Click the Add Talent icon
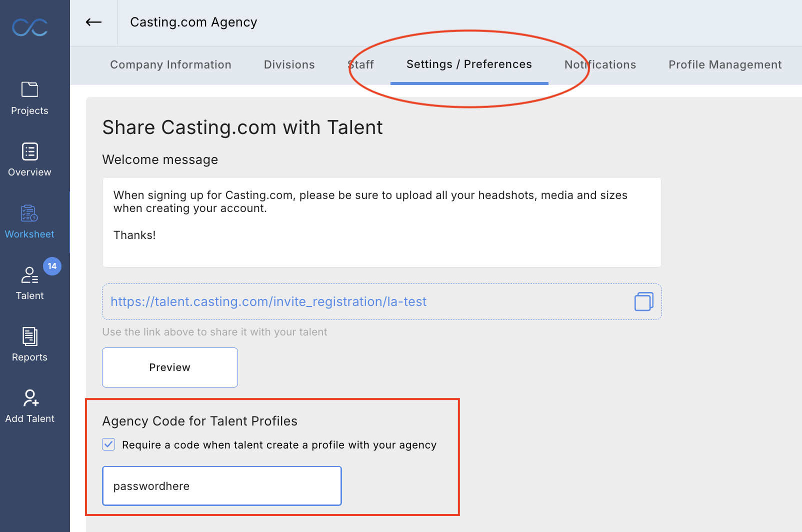 pos(30,398)
